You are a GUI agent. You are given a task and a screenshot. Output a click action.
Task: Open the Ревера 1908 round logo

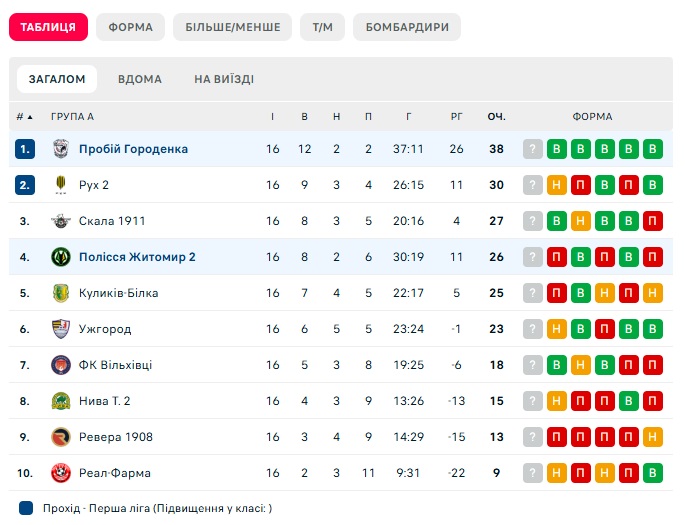61,437
